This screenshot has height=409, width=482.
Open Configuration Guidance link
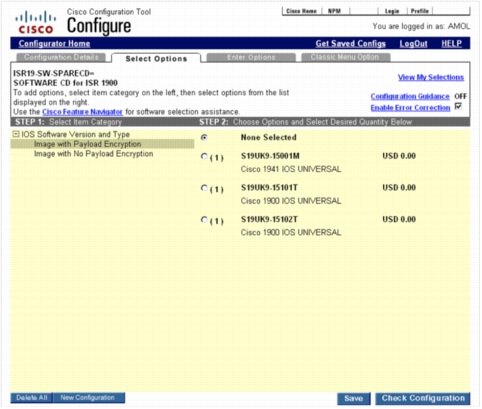[x=410, y=96]
